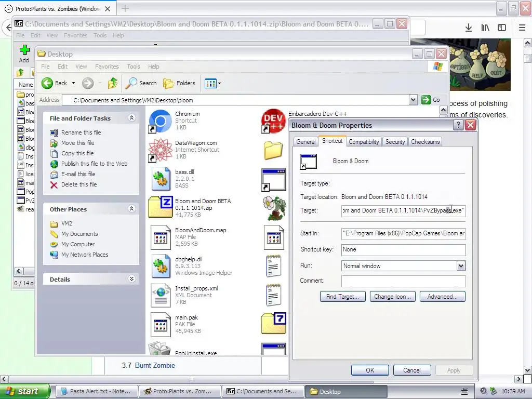
Task: Switch to Checksums tab in Properties
Action: tap(425, 142)
